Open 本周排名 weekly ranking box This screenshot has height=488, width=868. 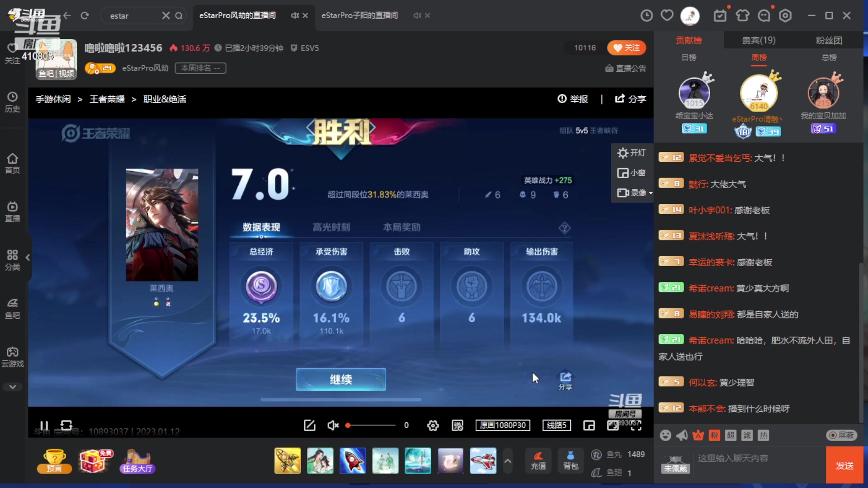(200, 68)
